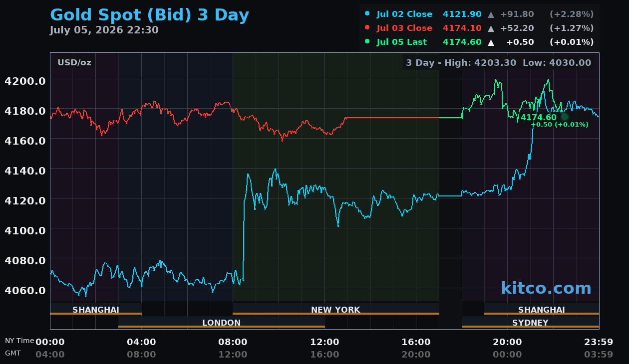The width and height of the screenshot is (629, 364).
Task: Click the Gold Spot (Bid) 3 Day title
Action: point(149,15)
